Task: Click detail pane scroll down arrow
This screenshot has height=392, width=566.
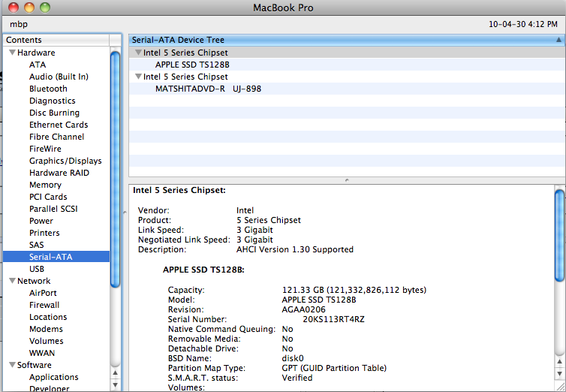Action: tap(559, 373)
